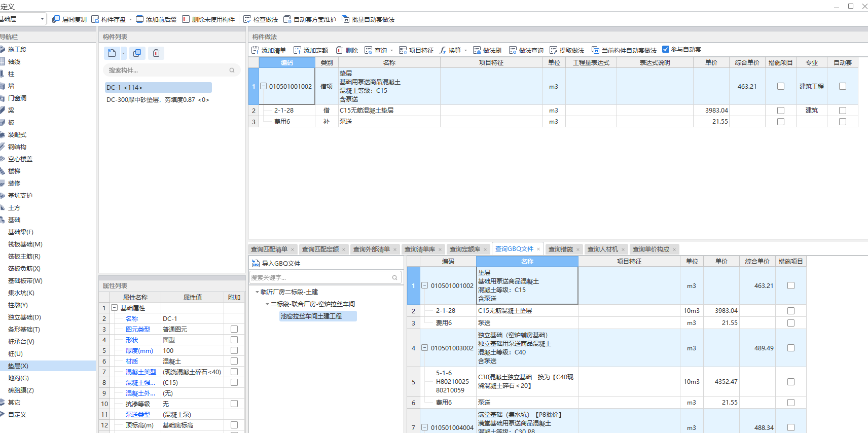Collapse 二标段-联合厂房-窑炉拉丝车间 node
Image resolution: width=868 pixels, height=433 pixels.
click(x=267, y=304)
